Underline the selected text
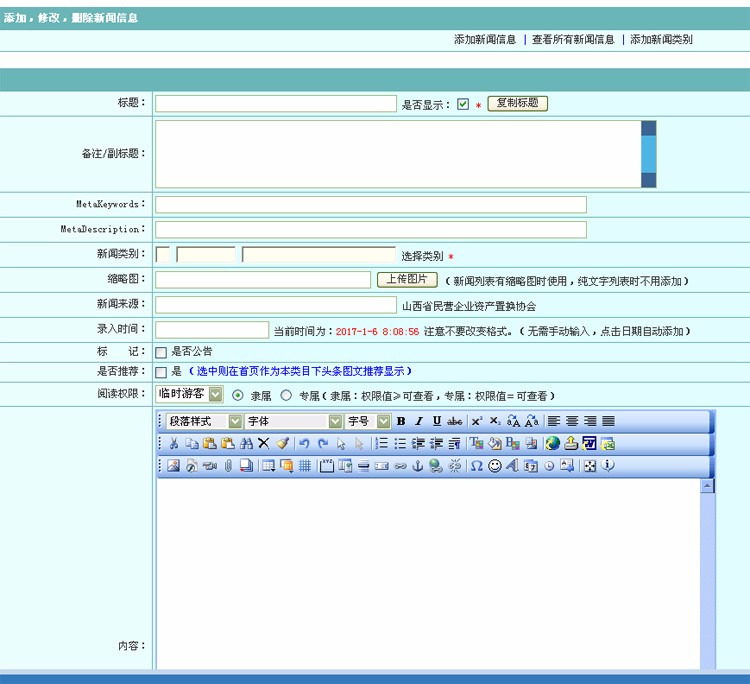Screen dimensions: 750x684 pos(437,421)
